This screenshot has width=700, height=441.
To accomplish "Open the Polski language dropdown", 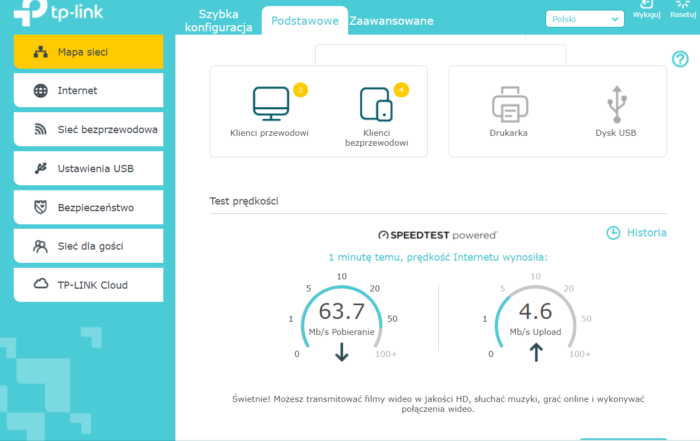I will point(585,18).
